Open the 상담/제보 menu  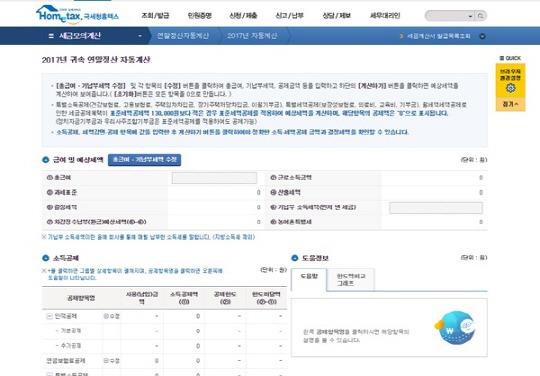pyautogui.click(x=336, y=15)
